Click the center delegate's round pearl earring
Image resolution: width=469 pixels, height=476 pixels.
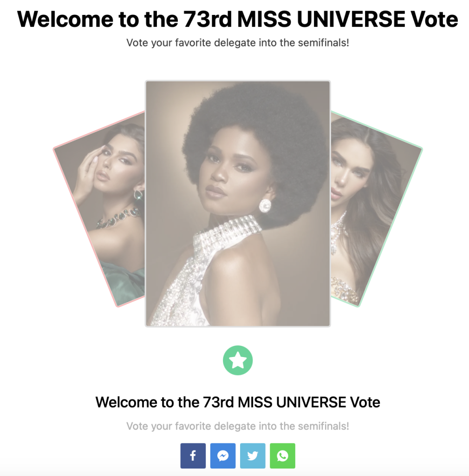[265, 205]
